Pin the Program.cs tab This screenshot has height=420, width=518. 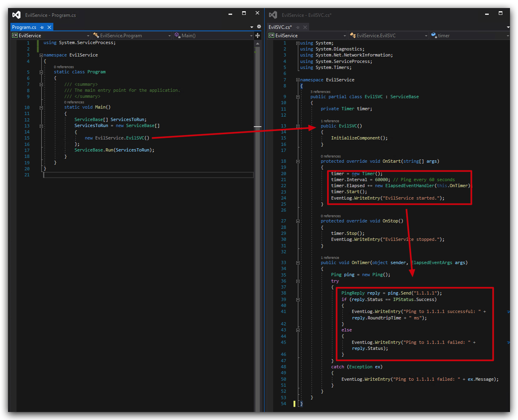point(42,27)
